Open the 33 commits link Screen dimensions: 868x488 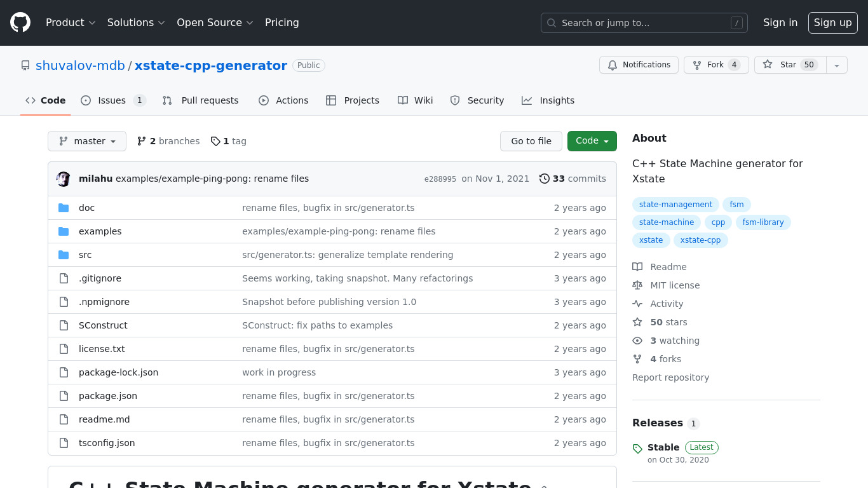tap(573, 179)
